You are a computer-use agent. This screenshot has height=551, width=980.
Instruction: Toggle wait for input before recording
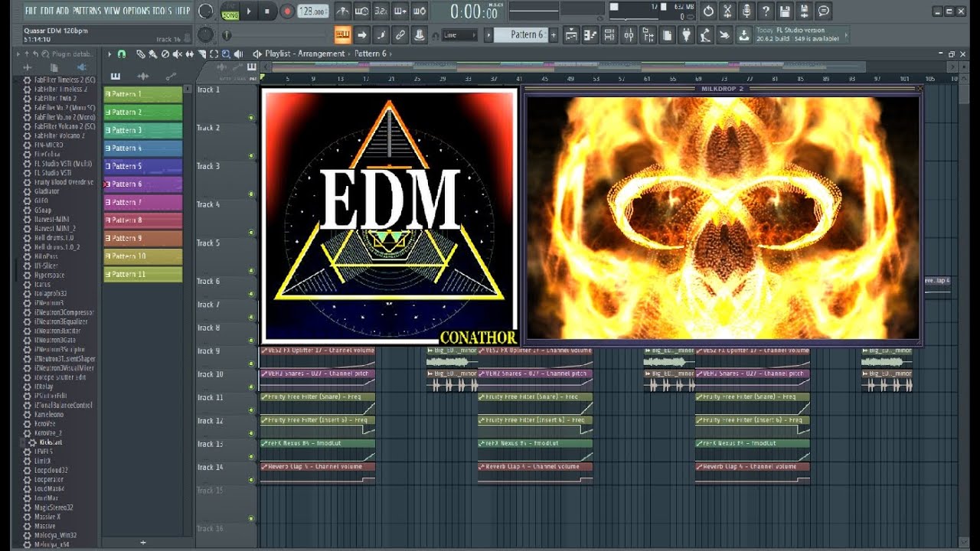click(361, 11)
